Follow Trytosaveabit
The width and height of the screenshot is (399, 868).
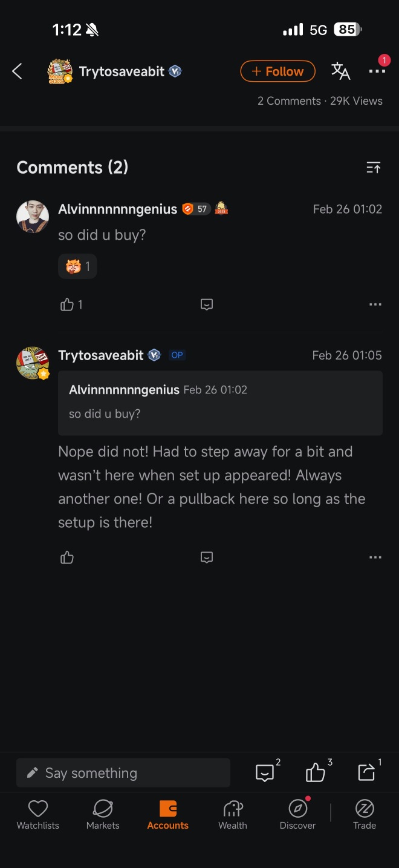(277, 71)
